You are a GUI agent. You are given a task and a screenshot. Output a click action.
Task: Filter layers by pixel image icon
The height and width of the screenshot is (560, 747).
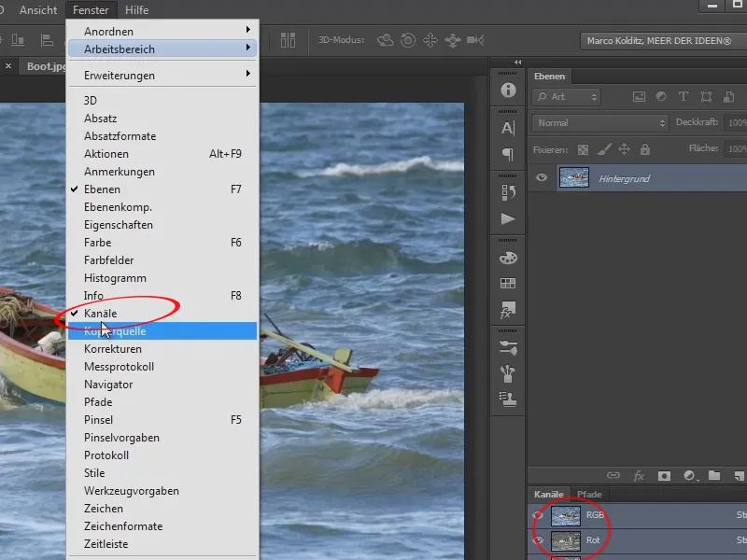point(639,97)
